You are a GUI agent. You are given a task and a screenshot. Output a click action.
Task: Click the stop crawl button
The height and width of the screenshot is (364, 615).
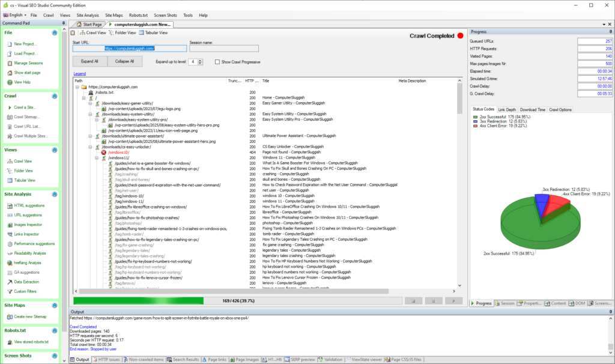pos(413,301)
